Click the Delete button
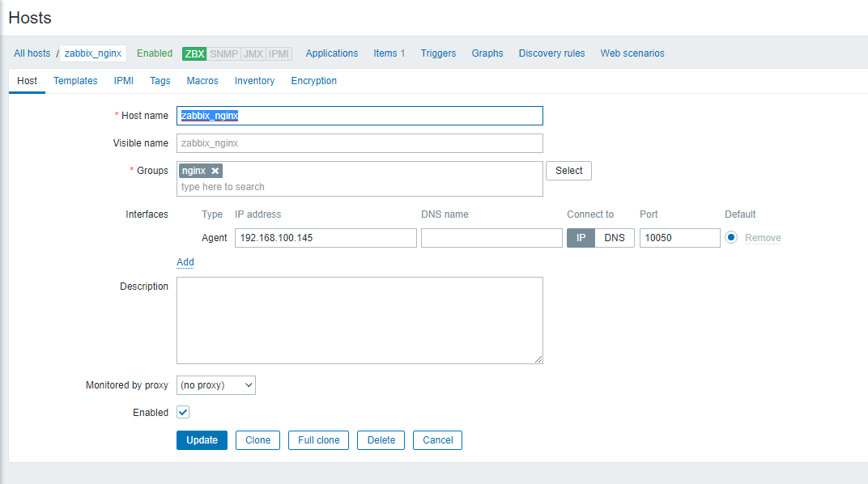The width and height of the screenshot is (868, 484). 381,440
